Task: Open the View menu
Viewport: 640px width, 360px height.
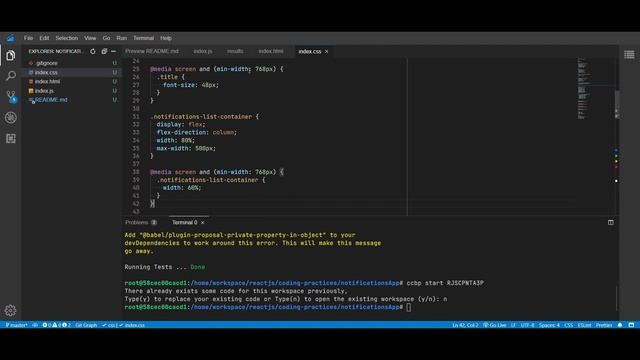Action: [90, 38]
